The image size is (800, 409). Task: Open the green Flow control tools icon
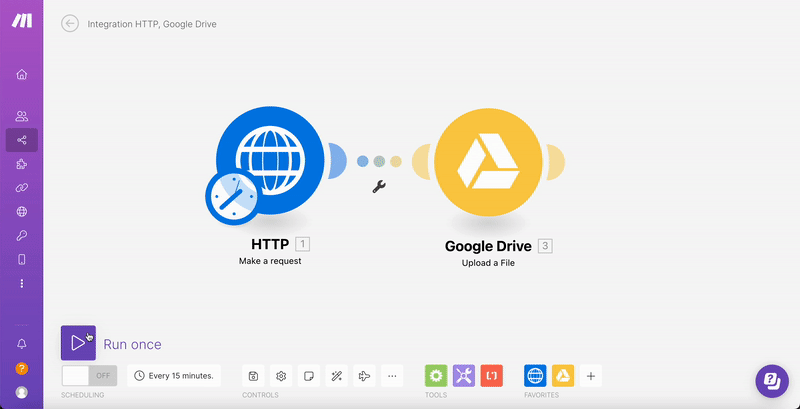point(436,376)
